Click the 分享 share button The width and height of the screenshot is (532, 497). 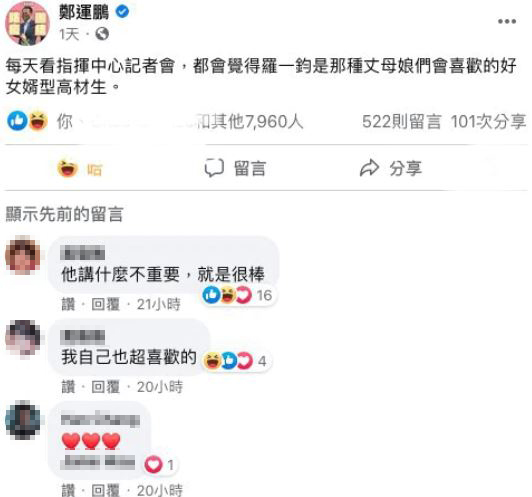[x=391, y=168]
